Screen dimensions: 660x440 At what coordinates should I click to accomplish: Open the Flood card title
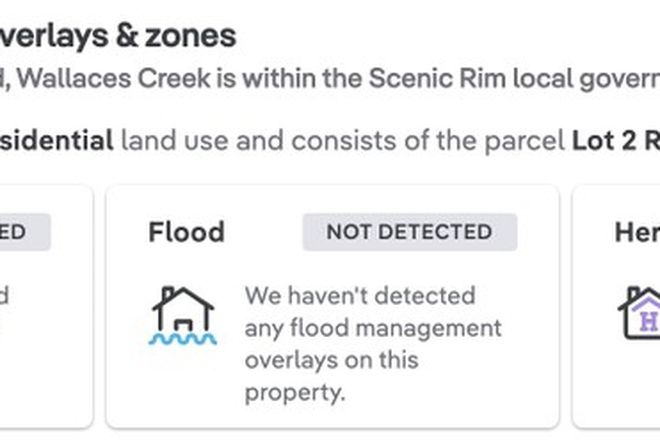[186, 232]
